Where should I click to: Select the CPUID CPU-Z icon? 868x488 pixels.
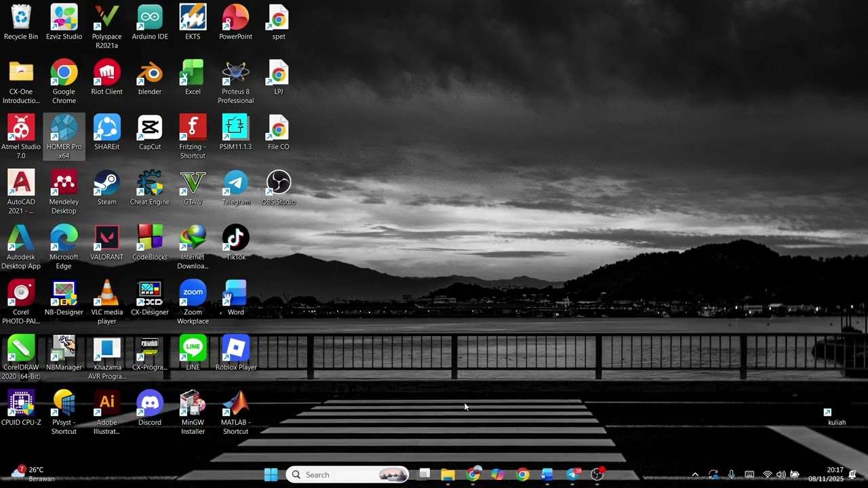click(21, 408)
